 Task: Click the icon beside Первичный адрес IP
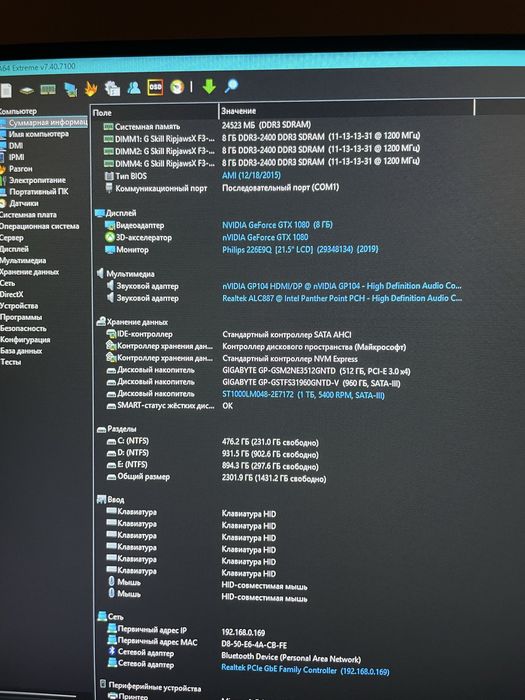tap(112, 629)
